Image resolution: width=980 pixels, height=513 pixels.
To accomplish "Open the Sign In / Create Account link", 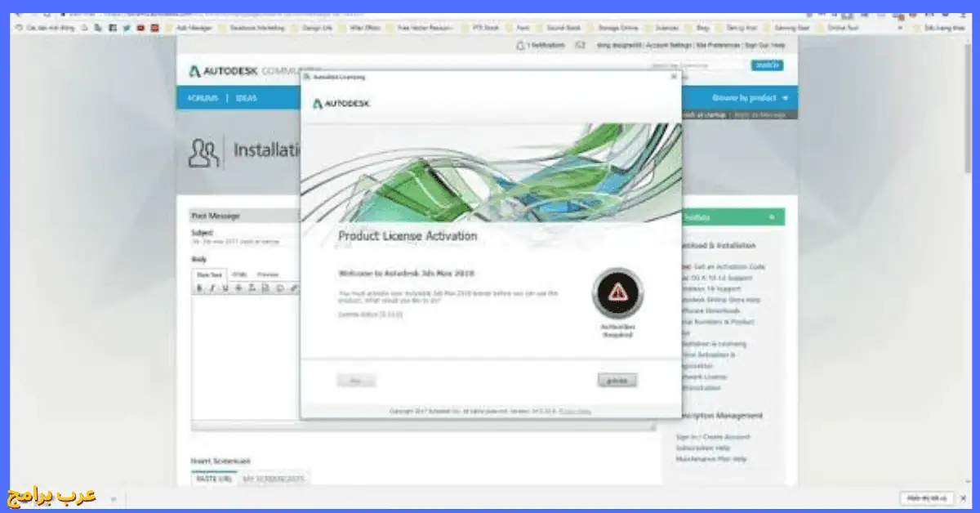I will point(712,437).
